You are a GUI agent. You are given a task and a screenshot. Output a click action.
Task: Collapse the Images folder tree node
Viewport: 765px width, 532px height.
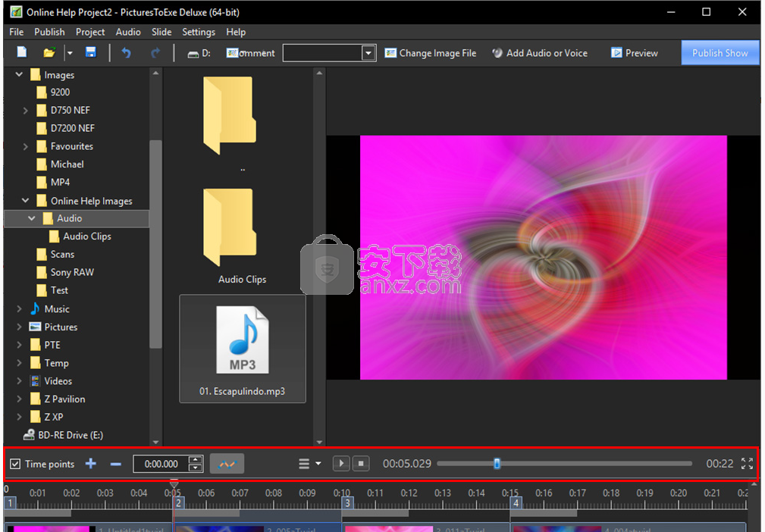19,74
